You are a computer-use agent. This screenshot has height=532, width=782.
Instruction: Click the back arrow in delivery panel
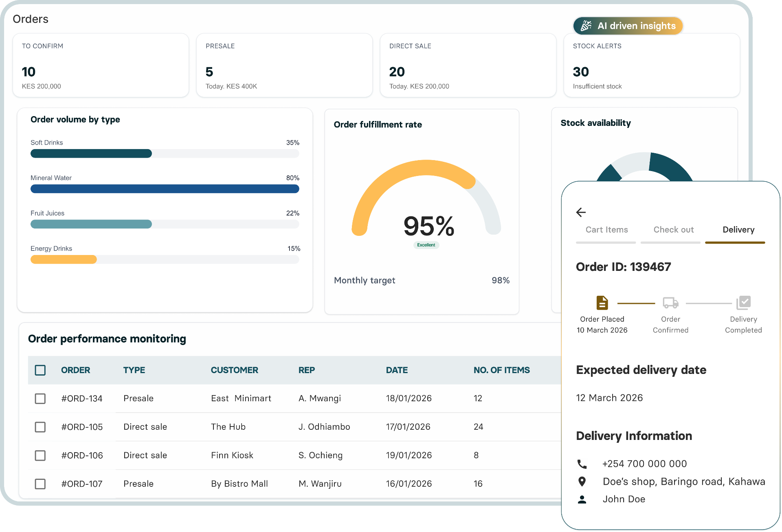pos(581,212)
